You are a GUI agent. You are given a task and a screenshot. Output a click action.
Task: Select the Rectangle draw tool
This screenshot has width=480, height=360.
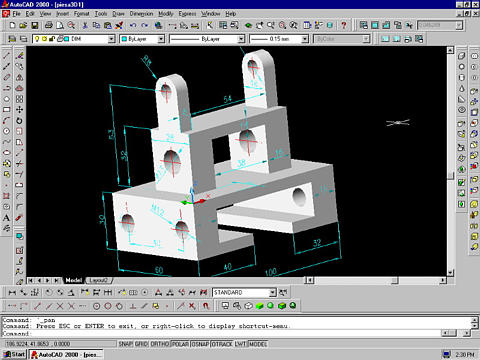[x=6, y=109]
